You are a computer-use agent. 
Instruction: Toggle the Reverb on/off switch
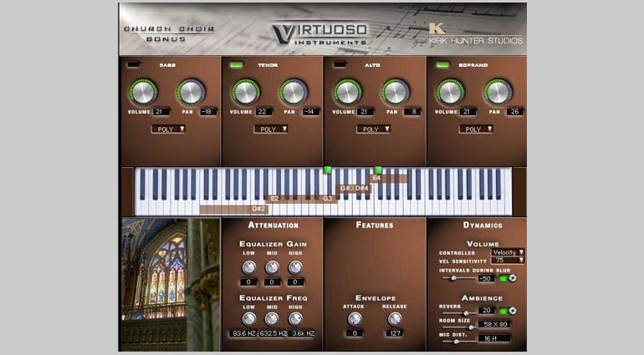coord(507,311)
